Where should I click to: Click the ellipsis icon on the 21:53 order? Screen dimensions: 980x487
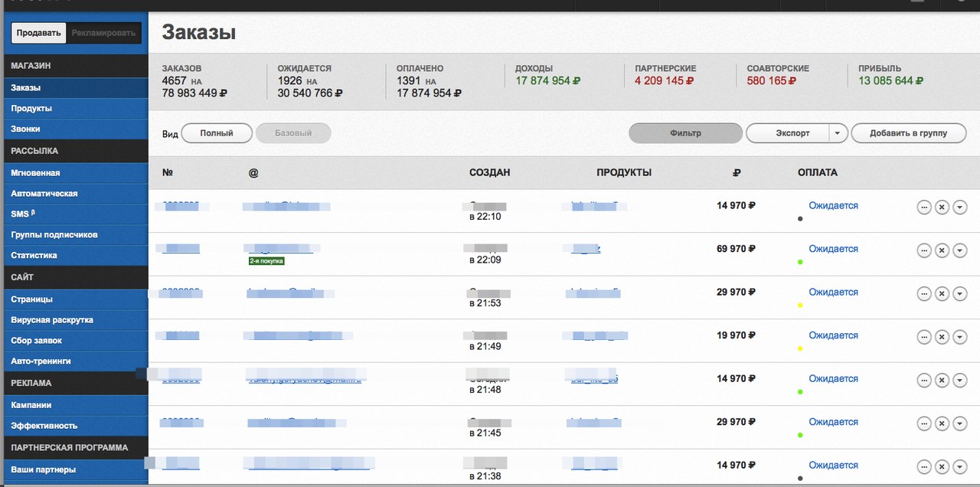click(x=924, y=294)
